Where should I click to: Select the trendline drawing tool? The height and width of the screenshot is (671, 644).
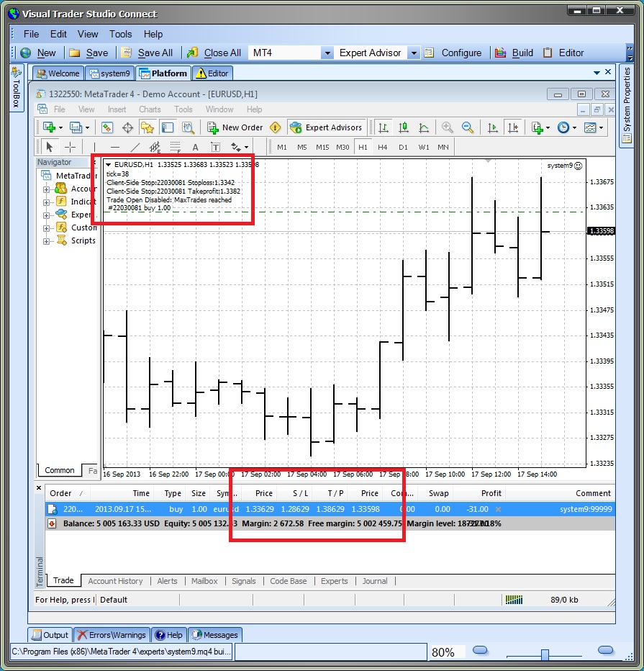pyautogui.click(x=135, y=147)
